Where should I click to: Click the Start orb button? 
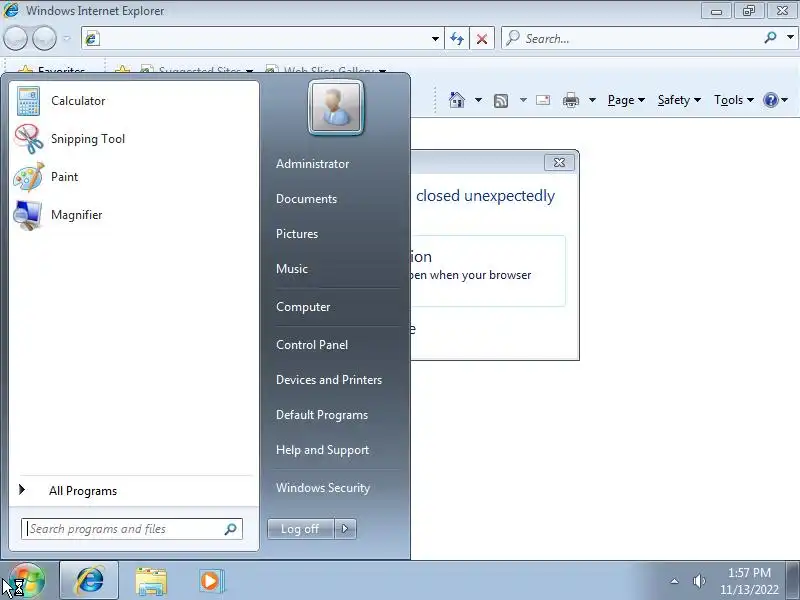27,581
